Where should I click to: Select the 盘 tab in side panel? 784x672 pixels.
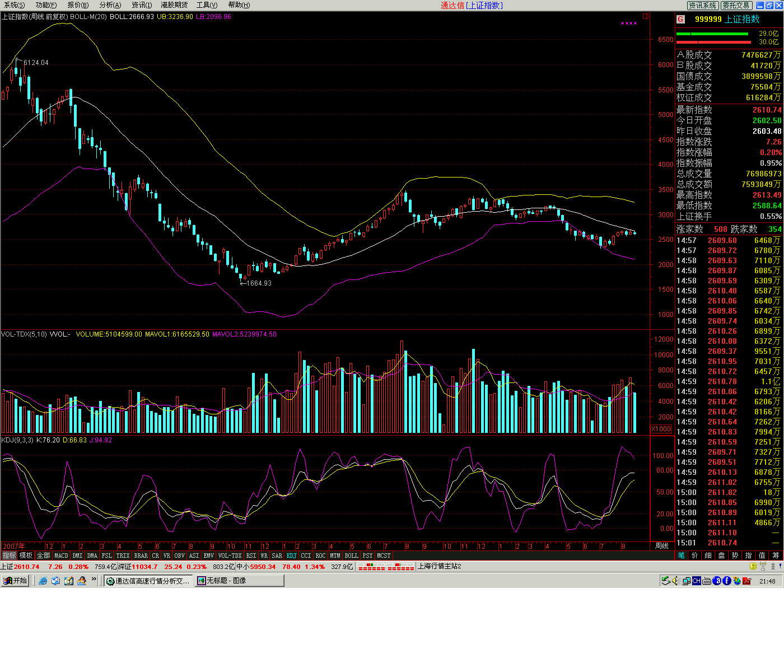point(722,556)
